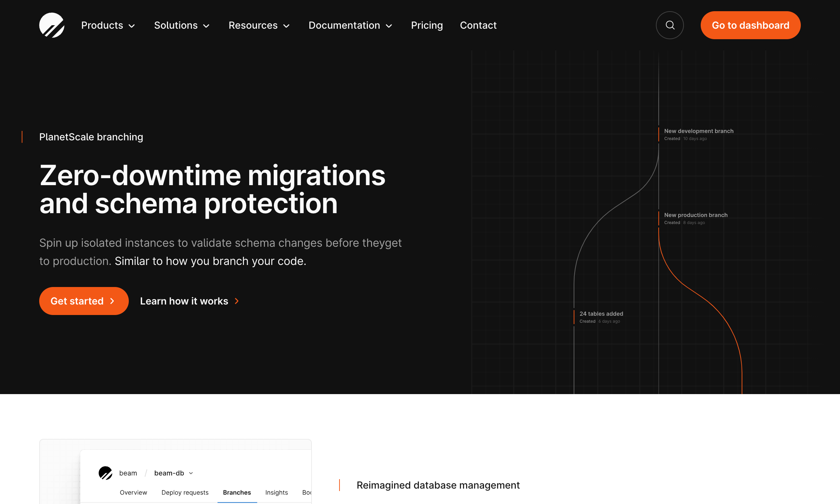
Task: Follow the Learn how it works link
Action: point(190,301)
